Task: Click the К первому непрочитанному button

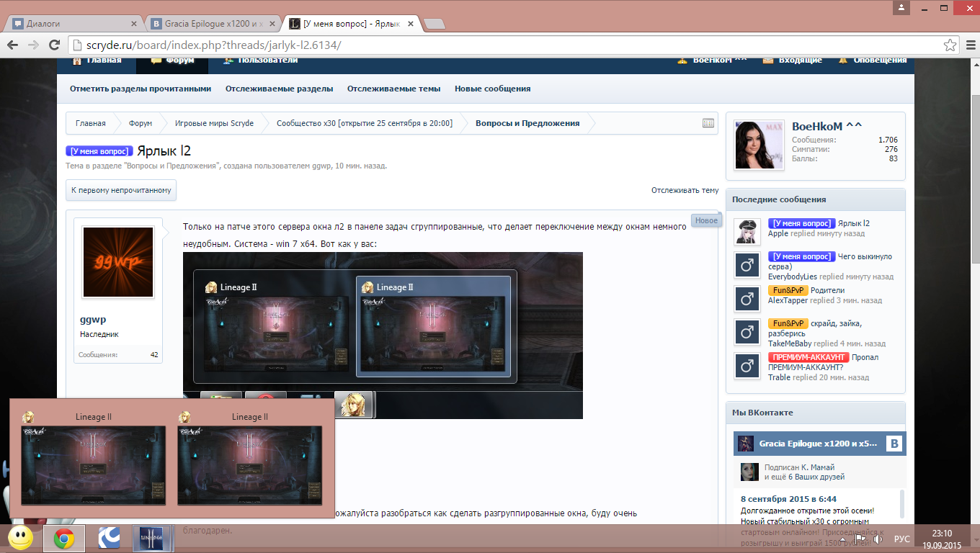Action: point(121,190)
